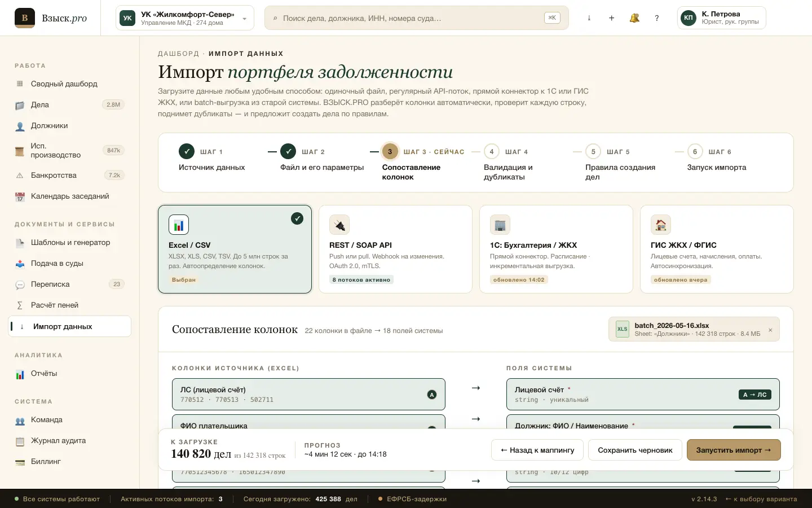Click the Журнал аудита clipboard icon
Screen dimensions: 812x508
pos(20,441)
